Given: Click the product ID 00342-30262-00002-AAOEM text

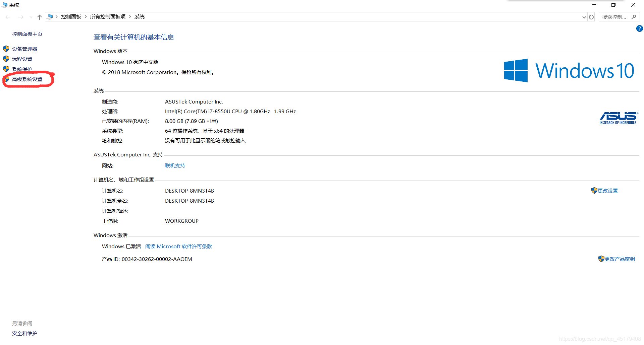Looking at the screenshot, I should coord(157,259).
